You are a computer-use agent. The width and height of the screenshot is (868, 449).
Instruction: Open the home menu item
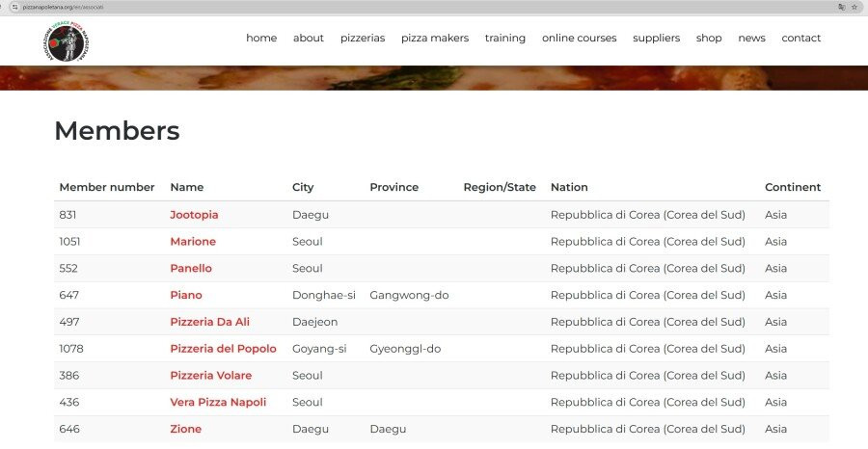click(x=261, y=39)
